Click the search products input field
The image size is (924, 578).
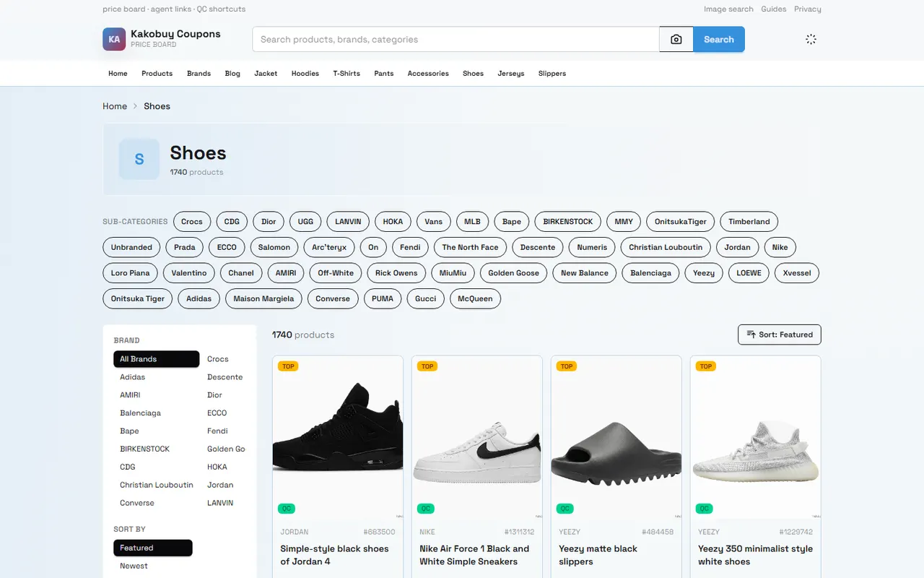point(456,40)
